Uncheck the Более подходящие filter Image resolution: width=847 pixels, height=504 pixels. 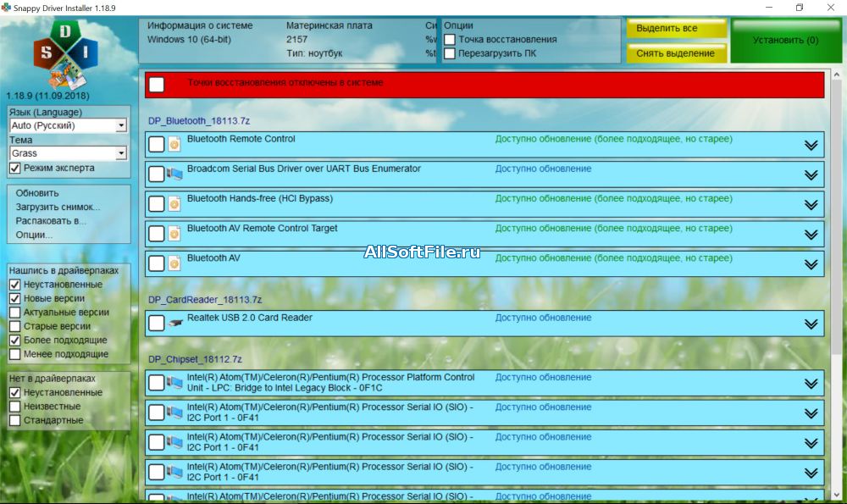(15, 341)
